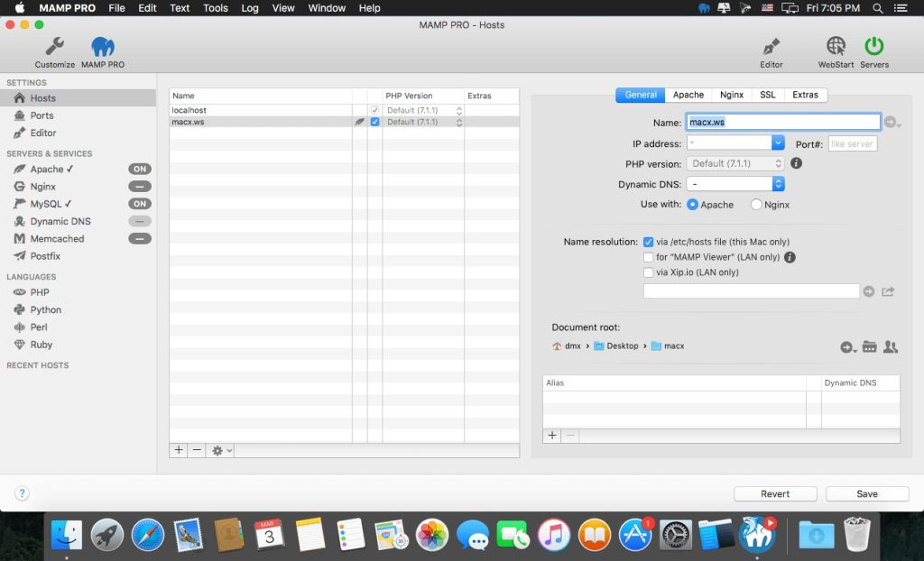Open the gear actions menu below host list

click(221, 450)
